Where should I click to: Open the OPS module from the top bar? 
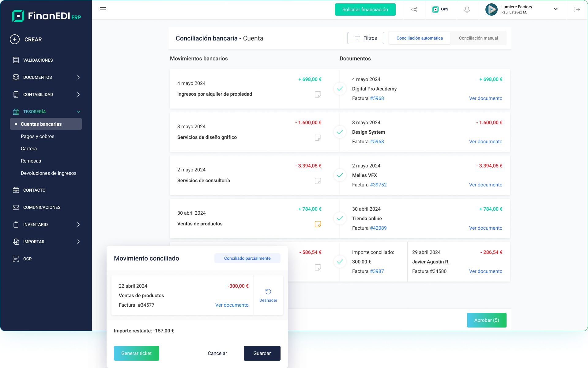tap(440, 10)
